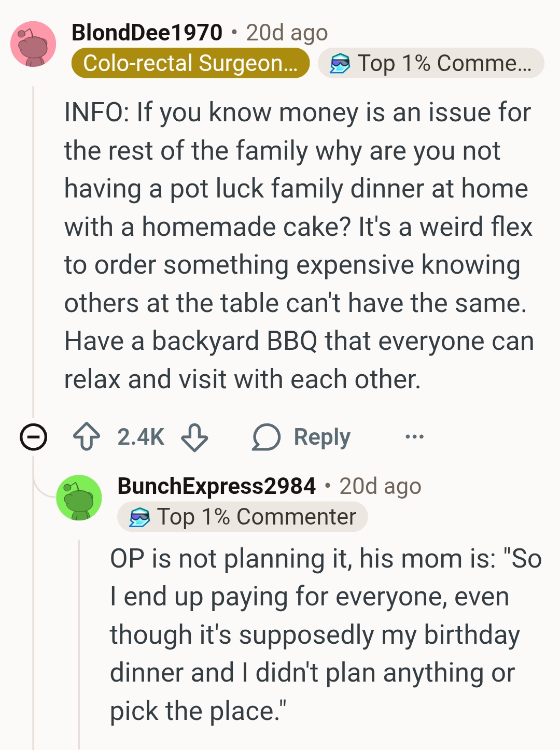The width and height of the screenshot is (560, 750).
Task: Open BunchExpress2984's green avatar
Action: [x=79, y=498]
